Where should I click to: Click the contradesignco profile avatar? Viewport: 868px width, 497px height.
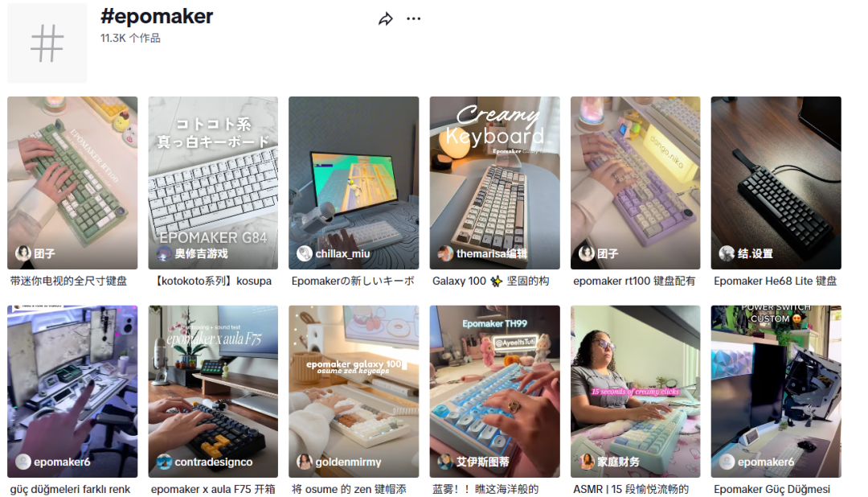164,462
